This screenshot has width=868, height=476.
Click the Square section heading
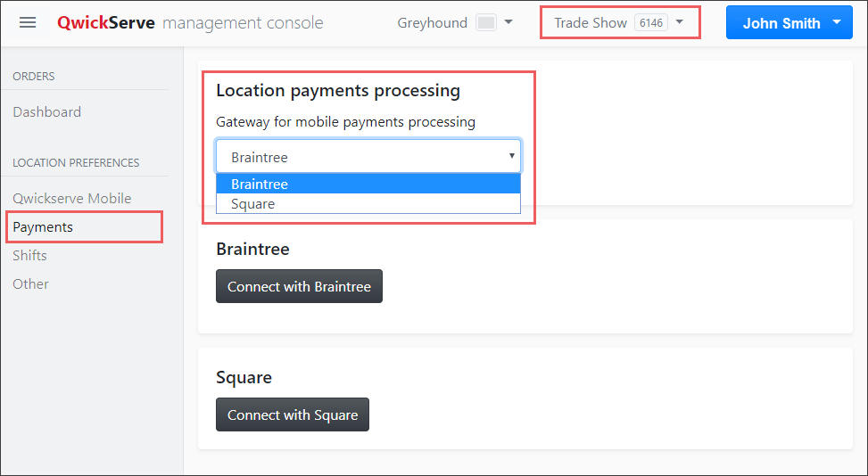pos(244,378)
